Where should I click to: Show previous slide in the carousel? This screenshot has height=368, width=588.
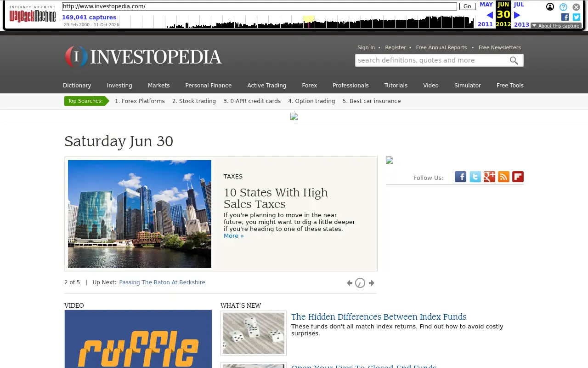point(350,283)
